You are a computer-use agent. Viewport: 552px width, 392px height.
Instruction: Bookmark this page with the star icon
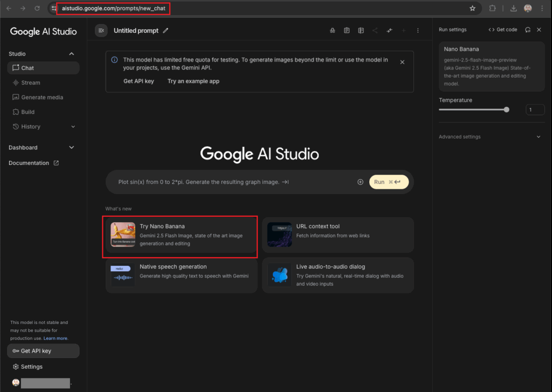click(472, 8)
